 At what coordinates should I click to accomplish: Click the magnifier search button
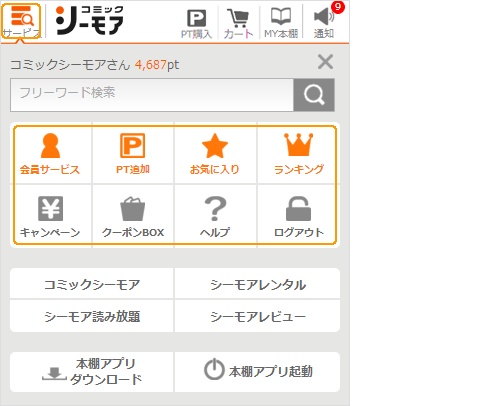pyautogui.click(x=314, y=95)
